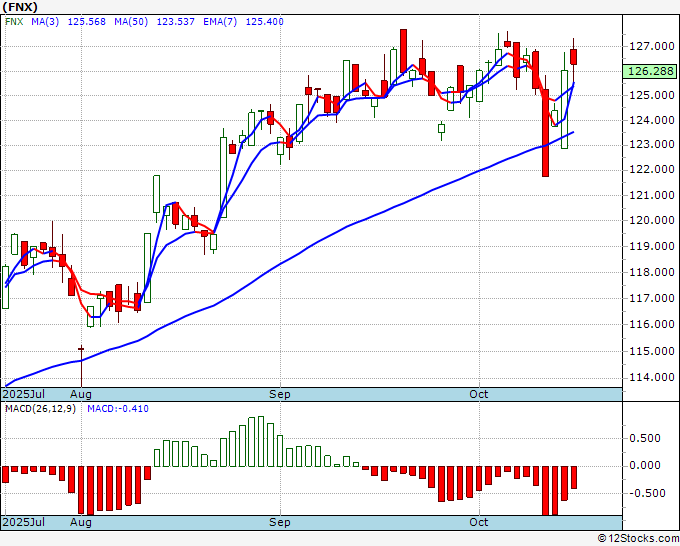Image resolution: width=680 pixels, height=546 pixels.
Task: Click the 127.000 price axis label
Action: coord(652,46)
